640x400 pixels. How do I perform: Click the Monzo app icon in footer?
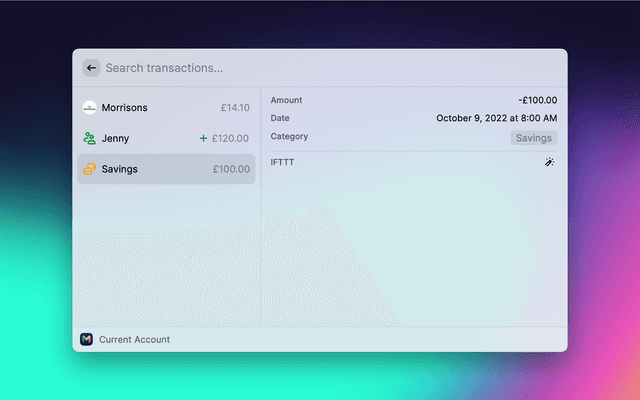point(86,339)
